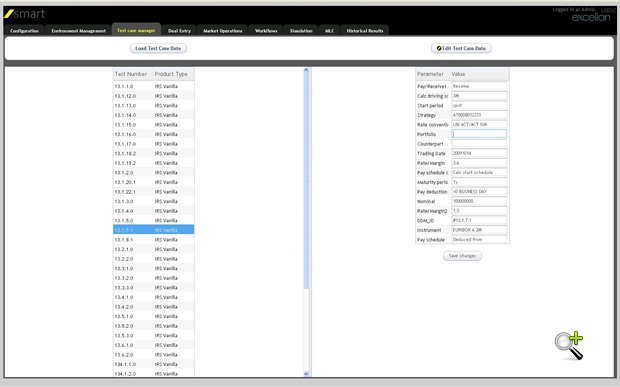Click the empty Portfolio field

[x=479, y=134]
